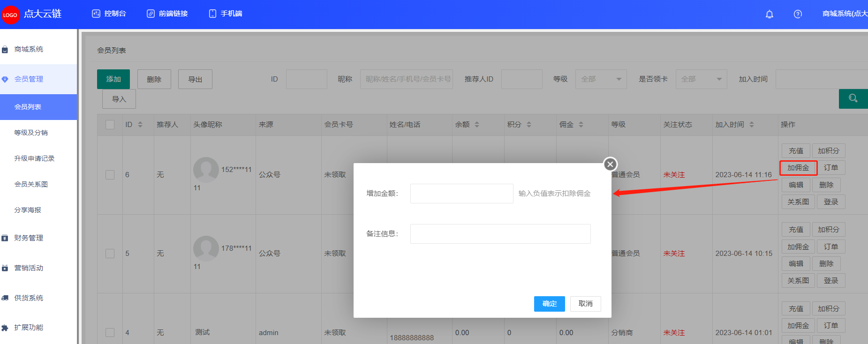This screenshot has width=868, height=344.
Task: Click the green search magnifier button
Action: [x=853, y=98]
